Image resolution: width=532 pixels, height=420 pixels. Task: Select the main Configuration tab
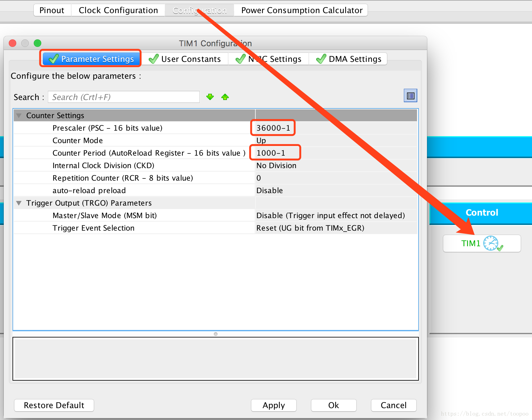pyautogui.click(x=199, y=10)
